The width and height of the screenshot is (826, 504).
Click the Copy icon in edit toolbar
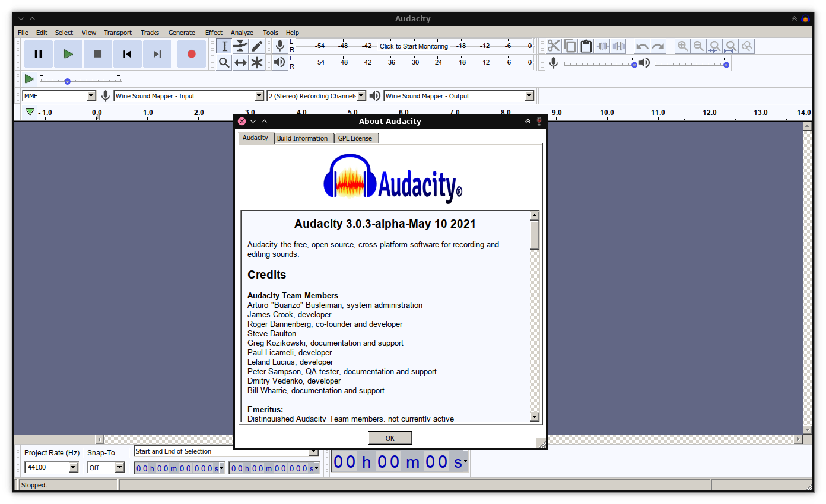click(570, 46)
